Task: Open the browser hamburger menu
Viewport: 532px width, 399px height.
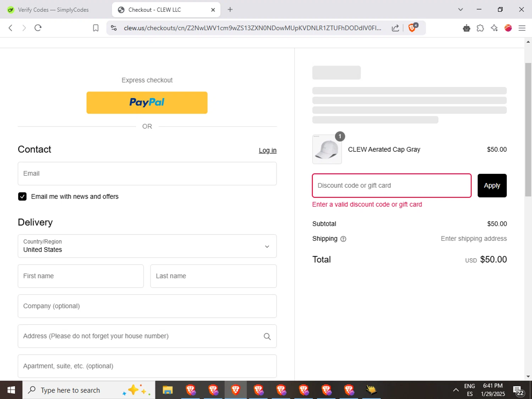Action: (522, 28)
